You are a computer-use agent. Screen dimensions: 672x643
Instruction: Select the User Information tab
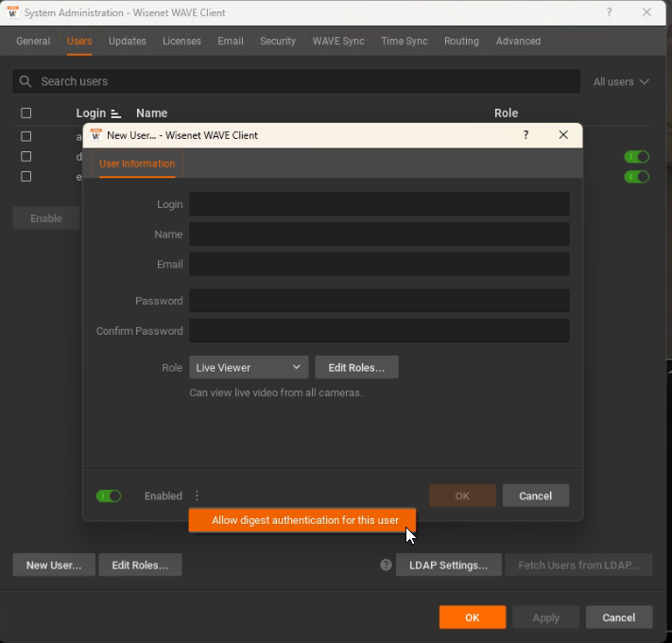coord(137,164)
